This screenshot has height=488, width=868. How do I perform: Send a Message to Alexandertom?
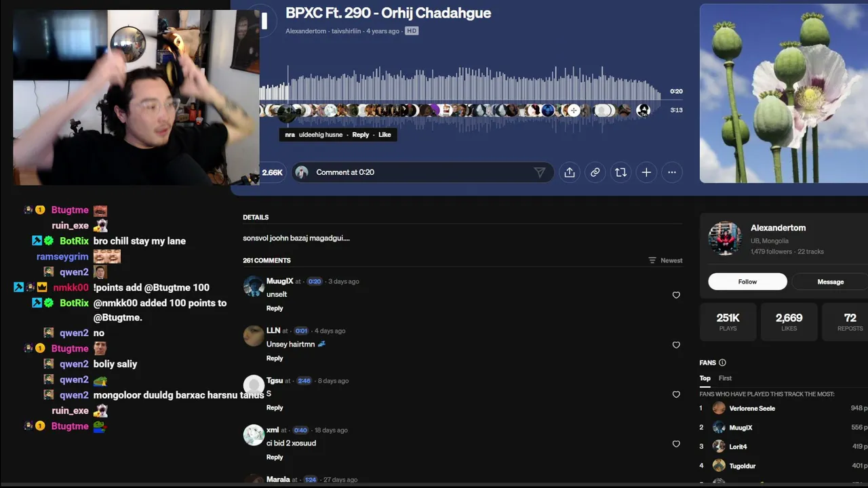[x=830, y=281]
